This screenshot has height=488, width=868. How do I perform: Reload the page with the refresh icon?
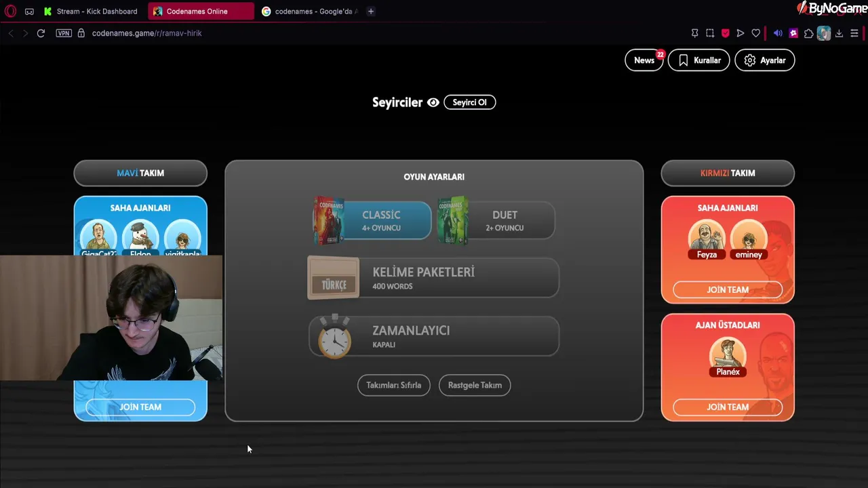click(41, 33)
